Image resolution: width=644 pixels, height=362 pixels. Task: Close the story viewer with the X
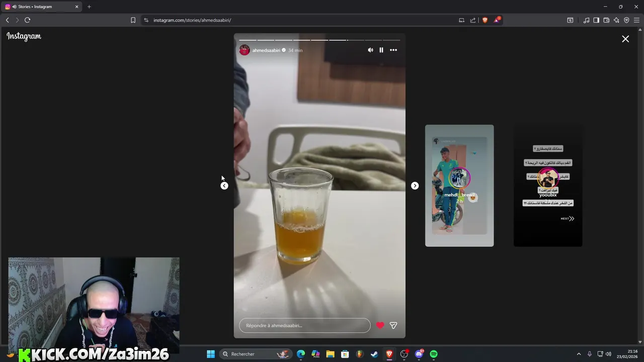pyautogui.click(x=625, y=39)
